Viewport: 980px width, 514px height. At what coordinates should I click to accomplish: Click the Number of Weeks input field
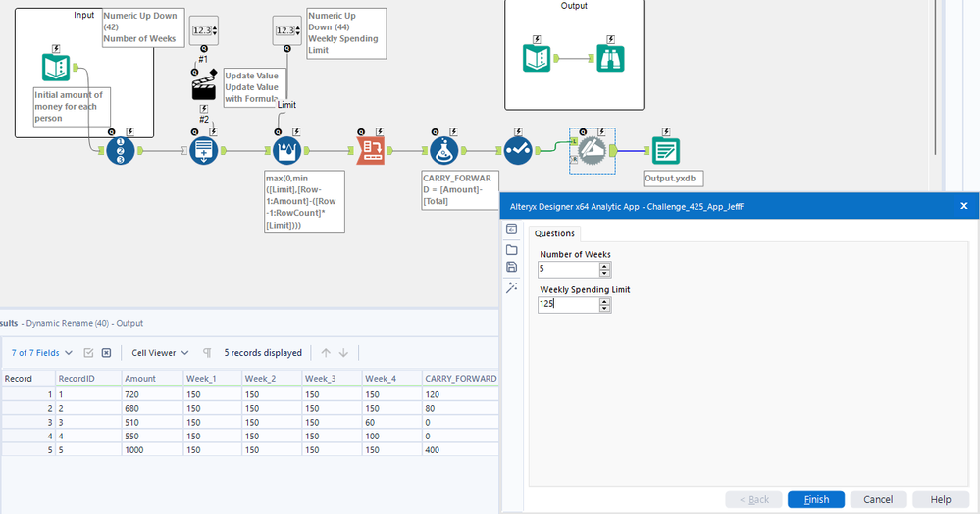point(569,270)
